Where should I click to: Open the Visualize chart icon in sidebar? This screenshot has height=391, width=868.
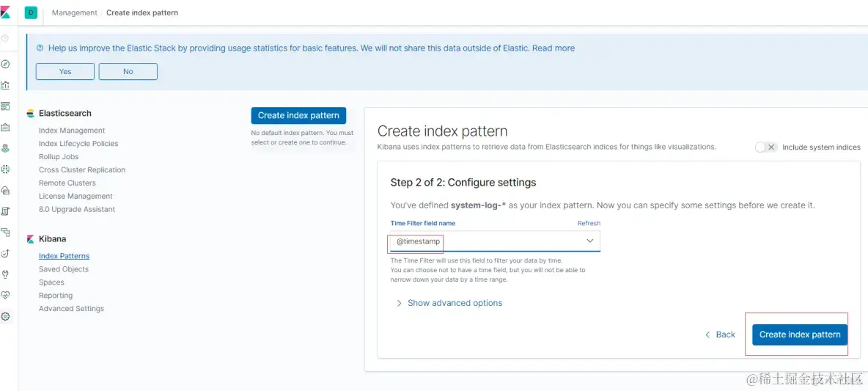6,85
